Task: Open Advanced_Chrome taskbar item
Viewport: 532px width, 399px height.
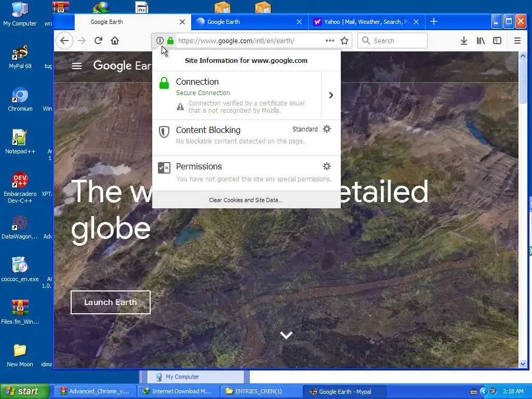Action: (x=95, y=391)
